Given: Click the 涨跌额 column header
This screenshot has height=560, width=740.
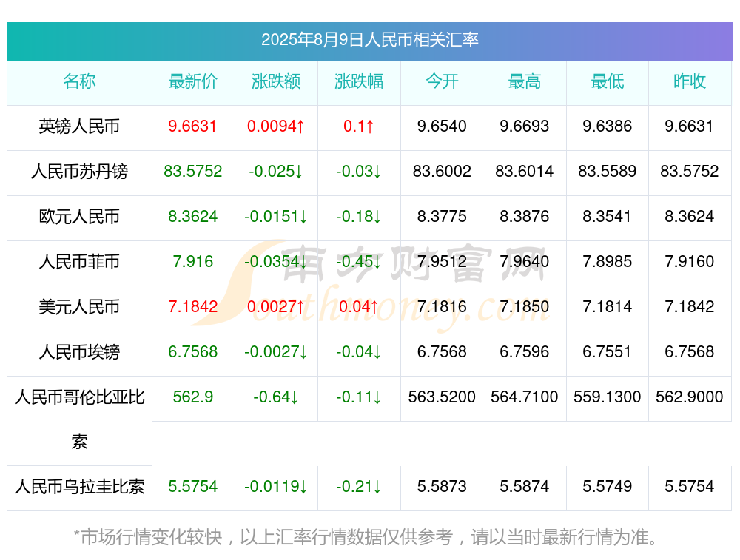Looking at the screenshot, I should coord(276,81).
